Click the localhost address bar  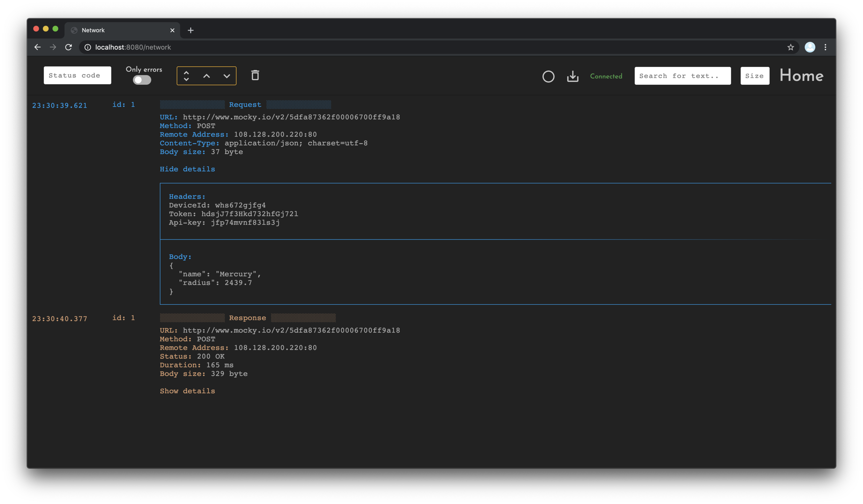click(x=411, y=47)
